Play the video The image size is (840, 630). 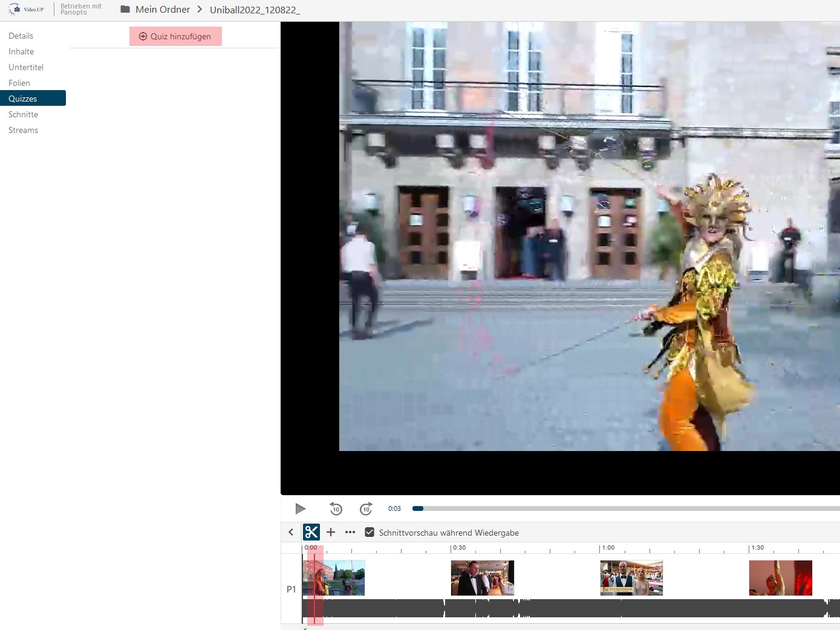click(x=300, y=508)
